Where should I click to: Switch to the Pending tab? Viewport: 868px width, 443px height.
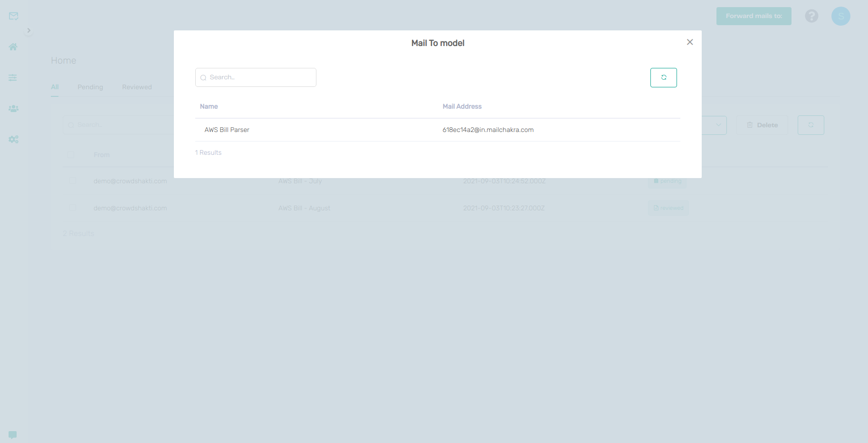(90, 87)
